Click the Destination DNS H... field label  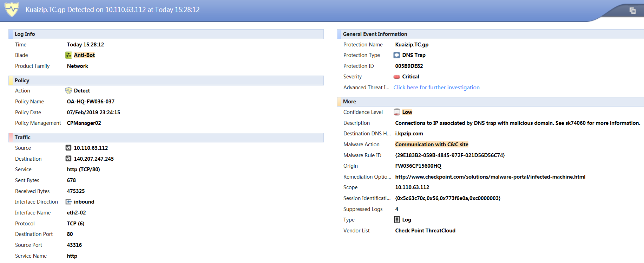(367, 134)
